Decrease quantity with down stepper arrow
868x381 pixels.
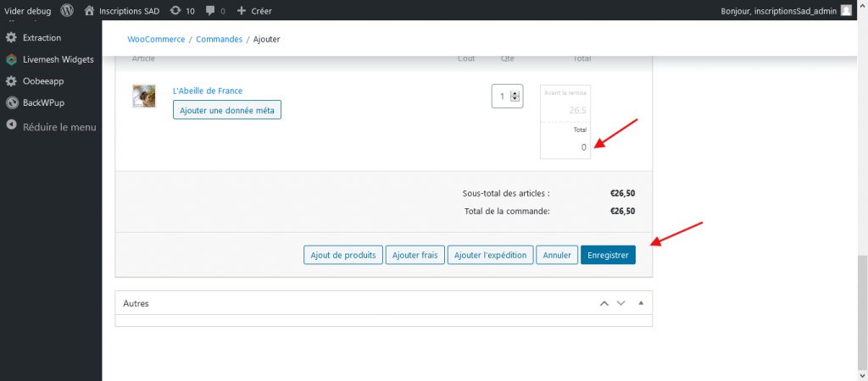(515, 99)
